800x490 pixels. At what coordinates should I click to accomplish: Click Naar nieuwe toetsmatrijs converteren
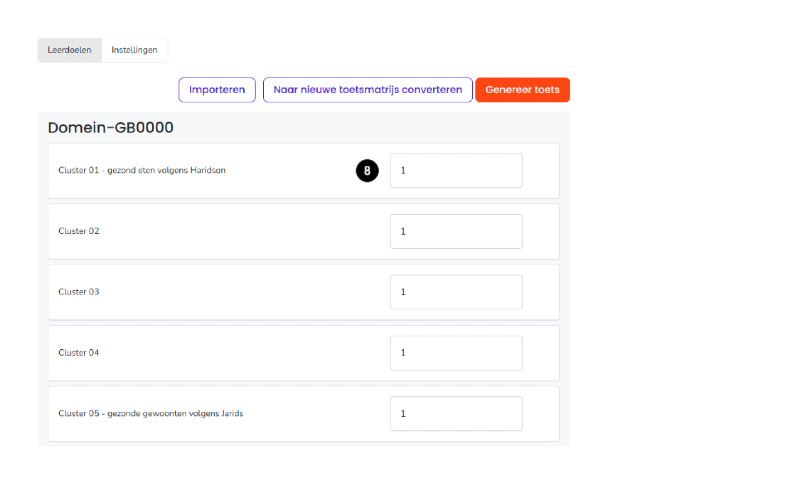pos(367,90)
